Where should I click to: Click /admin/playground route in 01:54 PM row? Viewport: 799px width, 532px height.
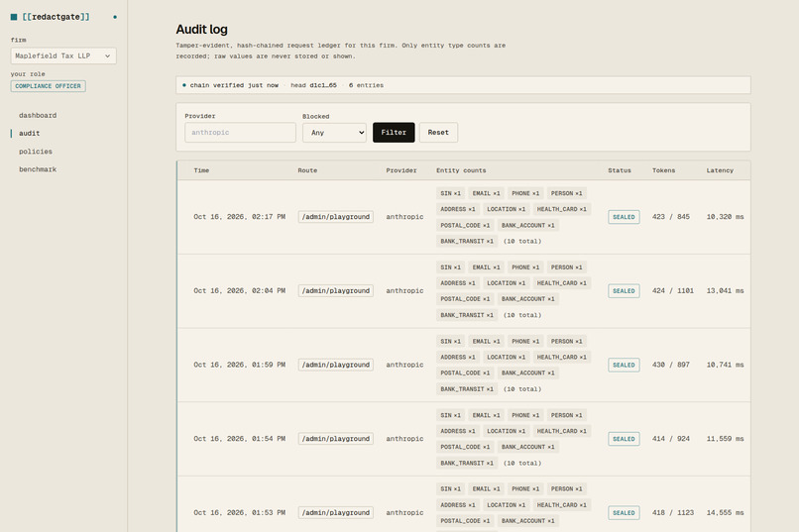click(336, 438)
